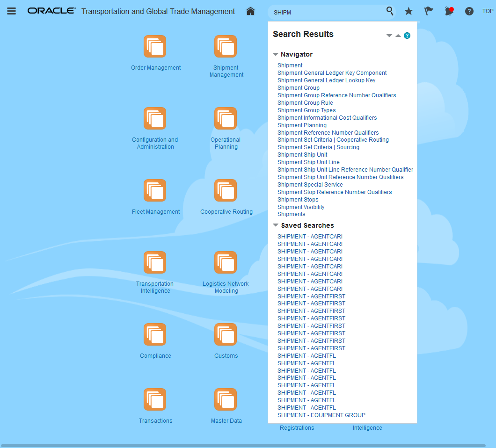
Task: Collapse all search results up-arrow
Action: coord(398,36)
